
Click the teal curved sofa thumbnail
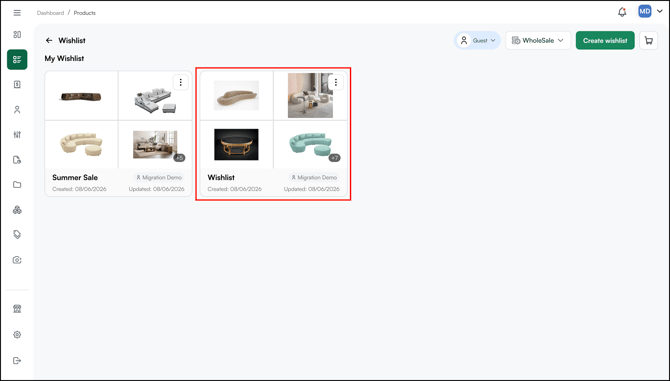coord(310,144)
